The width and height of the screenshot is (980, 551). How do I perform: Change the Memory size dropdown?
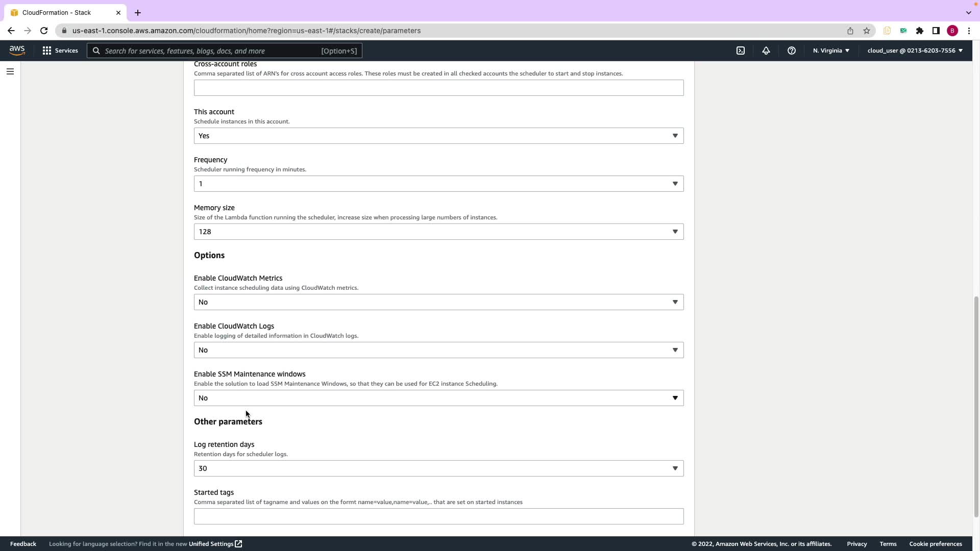tap(438, 232)
